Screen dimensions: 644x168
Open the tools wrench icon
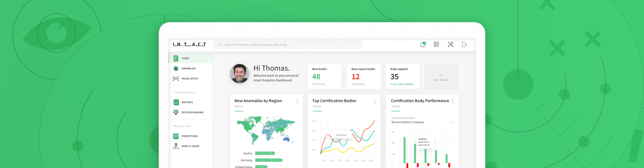point(450,45)
